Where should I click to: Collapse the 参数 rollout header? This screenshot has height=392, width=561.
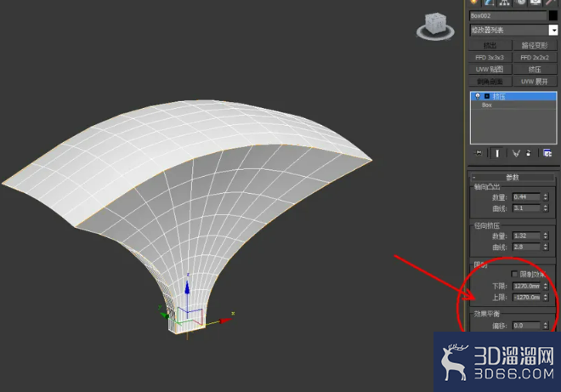point(513,177)
